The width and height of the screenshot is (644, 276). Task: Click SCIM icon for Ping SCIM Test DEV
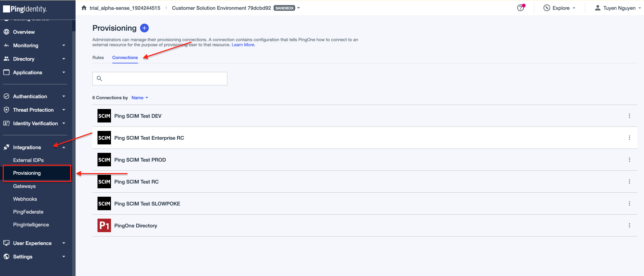coord(104,116)
